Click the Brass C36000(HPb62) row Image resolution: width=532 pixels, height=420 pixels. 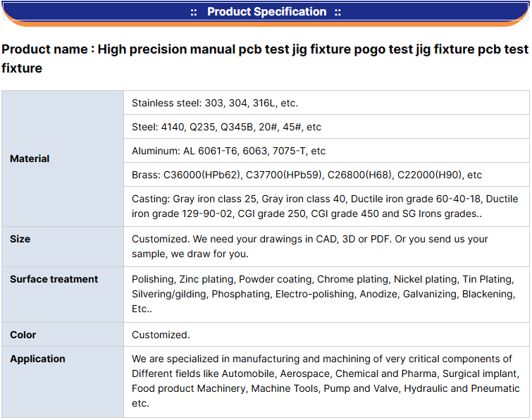[x=307, y=175]
